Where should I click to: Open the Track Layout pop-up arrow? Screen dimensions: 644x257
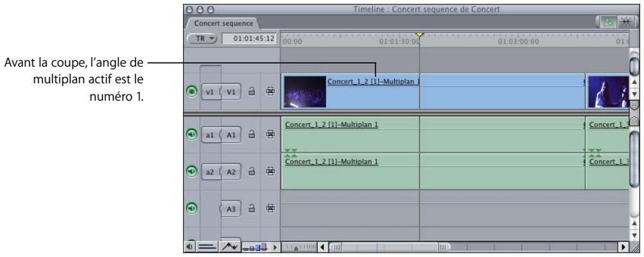[x=274, y=247]
